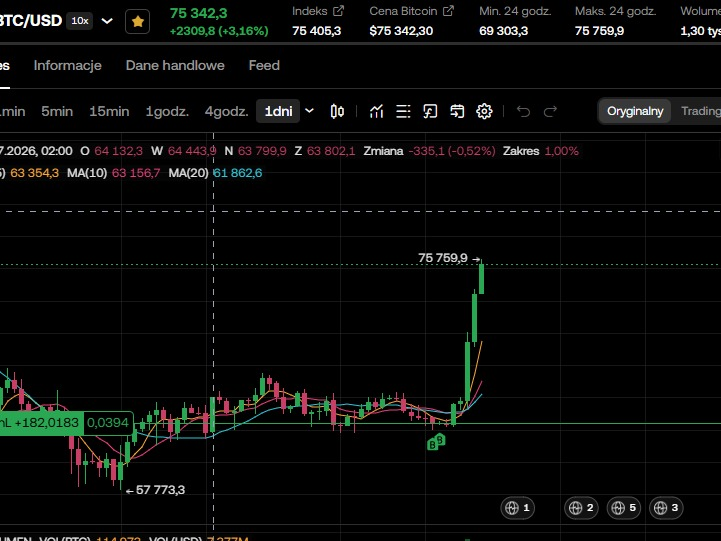
Task: Click the position size value 0,0394
Action: coord(108,423)
